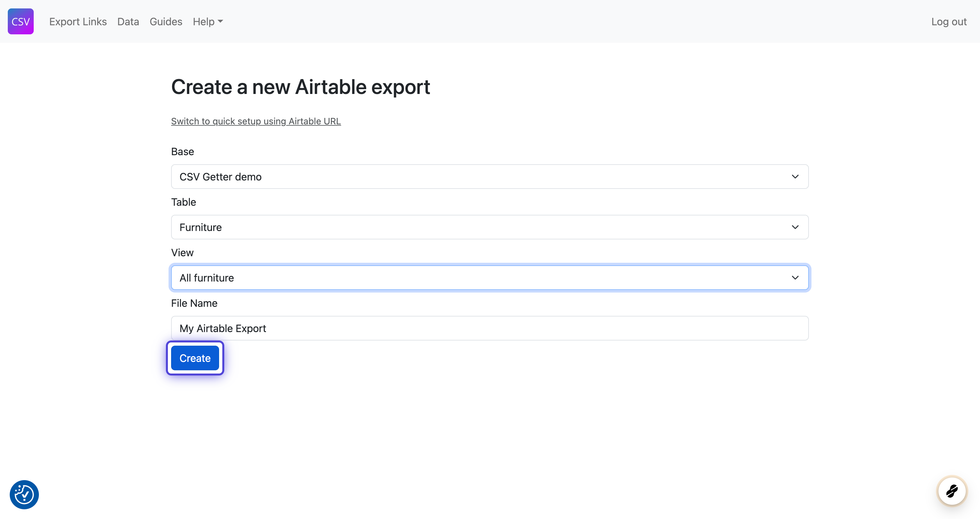Open the cookie preferences round icon
This screenshot has width=980, height=519.
[24, 494]
